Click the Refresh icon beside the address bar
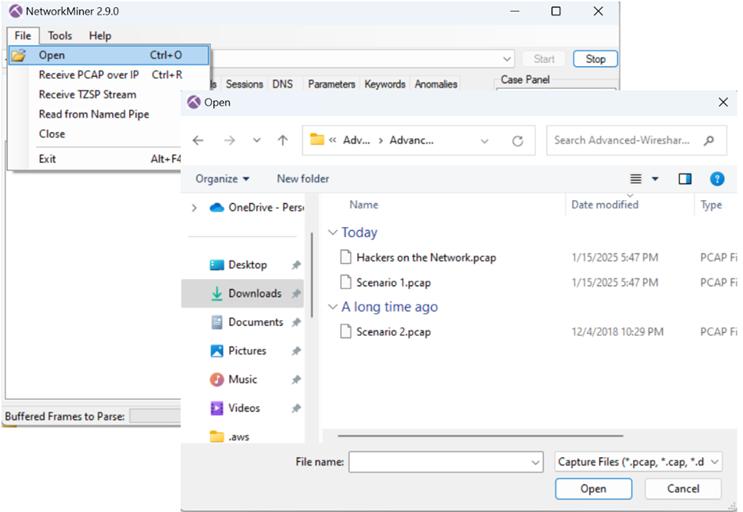 517,141
